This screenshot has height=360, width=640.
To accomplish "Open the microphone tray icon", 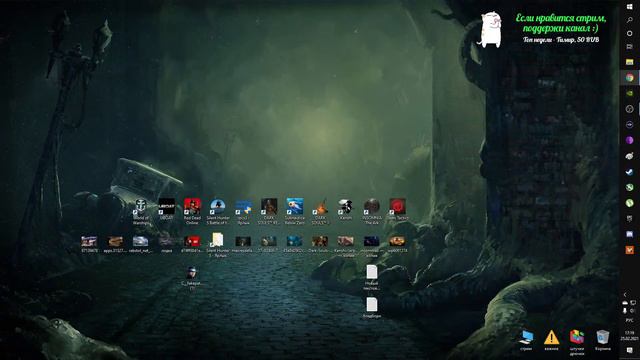I will tap(625, 311).
